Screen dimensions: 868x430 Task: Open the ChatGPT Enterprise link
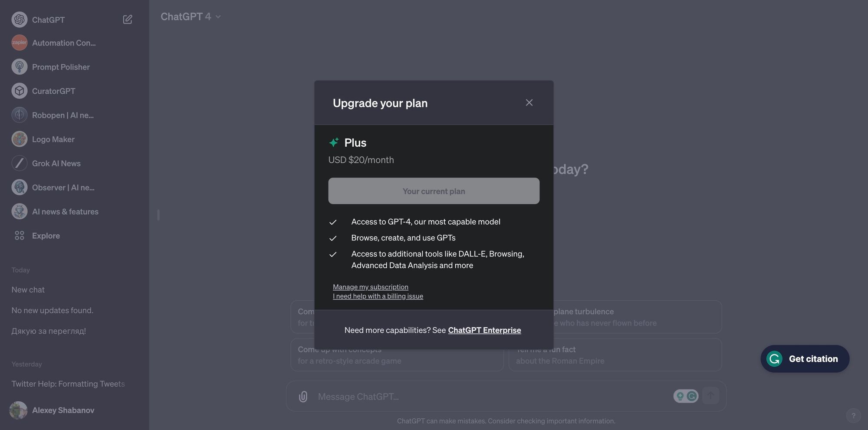tap(484, 330)
